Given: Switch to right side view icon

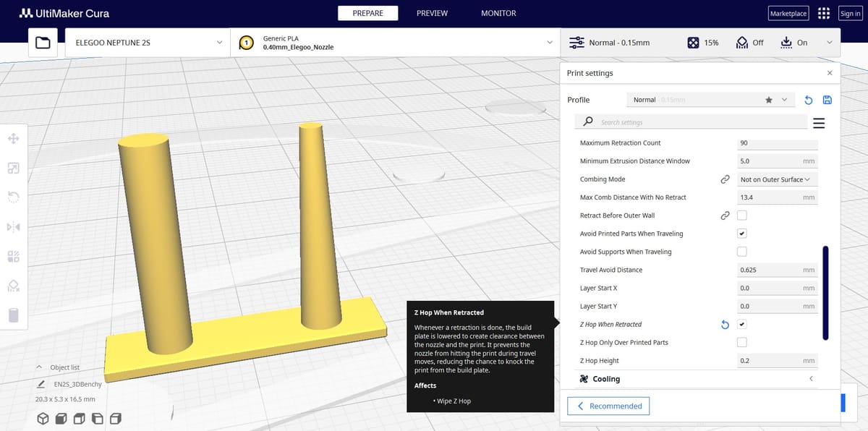Looking at the screenshot, I should [x=116, y=419].
